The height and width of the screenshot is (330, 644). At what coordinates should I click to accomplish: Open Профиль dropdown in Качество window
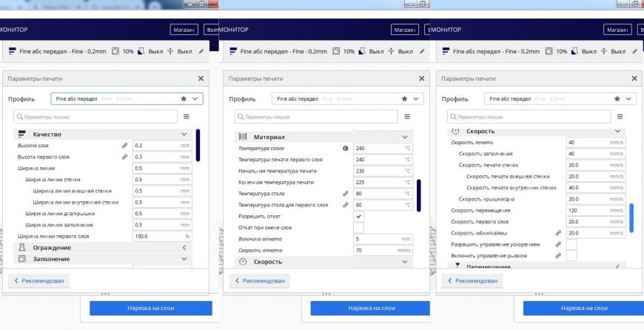[x=127, y=98]
